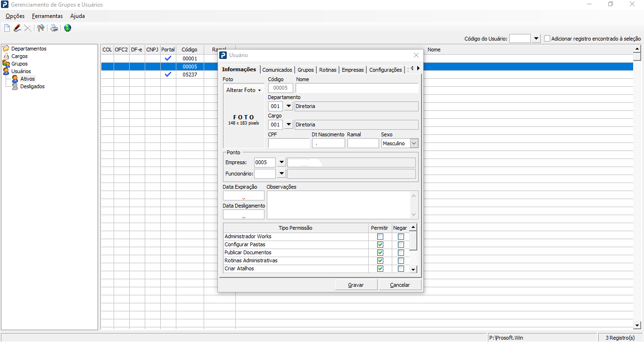Image resolution: width=644 pixels, height=342 pixels.
Task: Click the permissions list scrollbar down arrow
Action: point(413,269)
